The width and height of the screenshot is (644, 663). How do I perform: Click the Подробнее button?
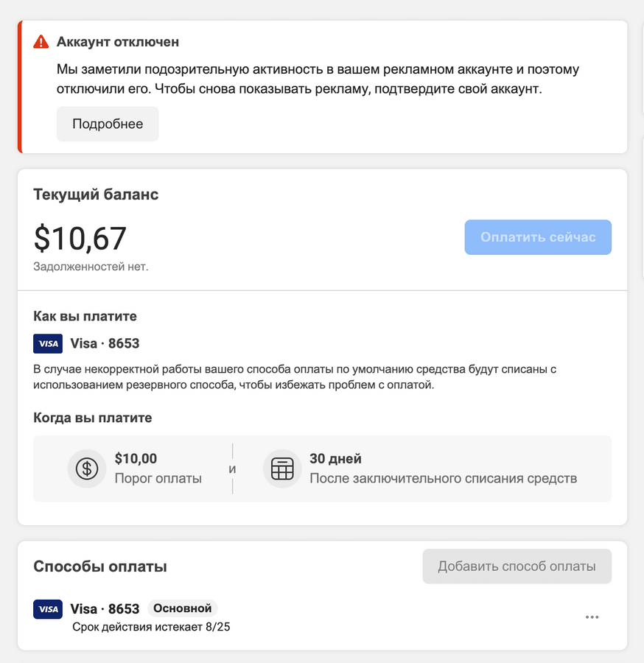108,124
